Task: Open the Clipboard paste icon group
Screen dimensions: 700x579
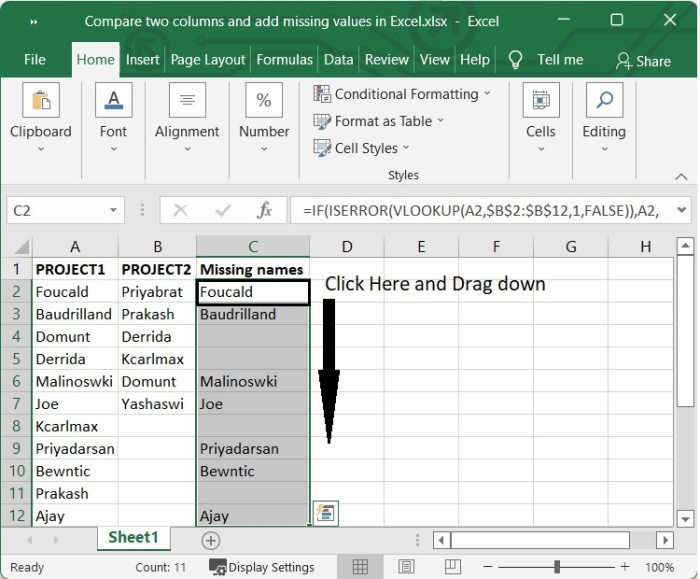Action: (x=41, y=101)
